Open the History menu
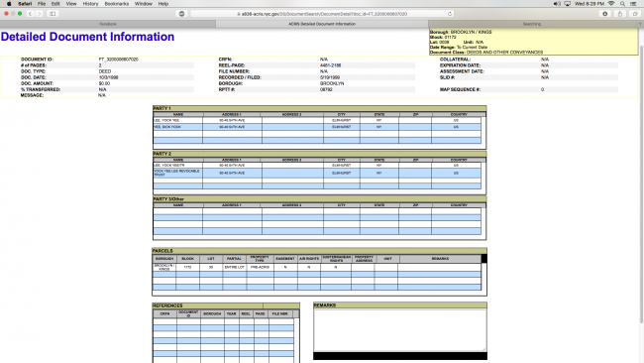This screenshot has height=363, width=644. 90,4
